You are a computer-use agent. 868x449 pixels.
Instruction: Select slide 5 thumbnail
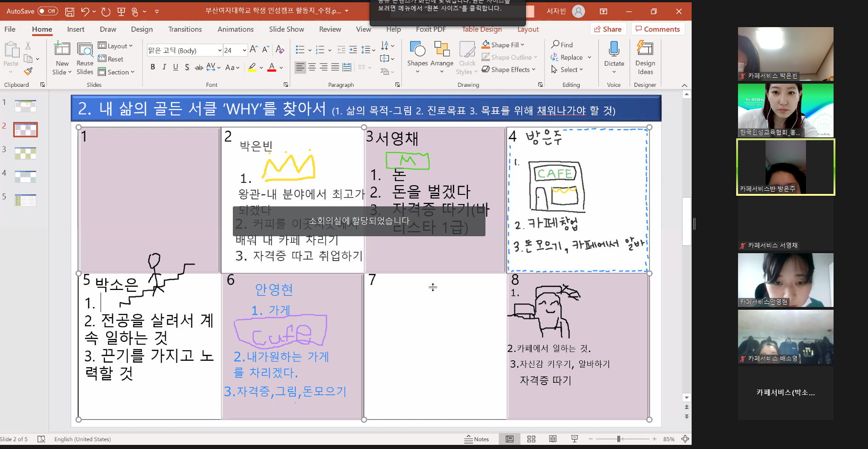(25, 200)
